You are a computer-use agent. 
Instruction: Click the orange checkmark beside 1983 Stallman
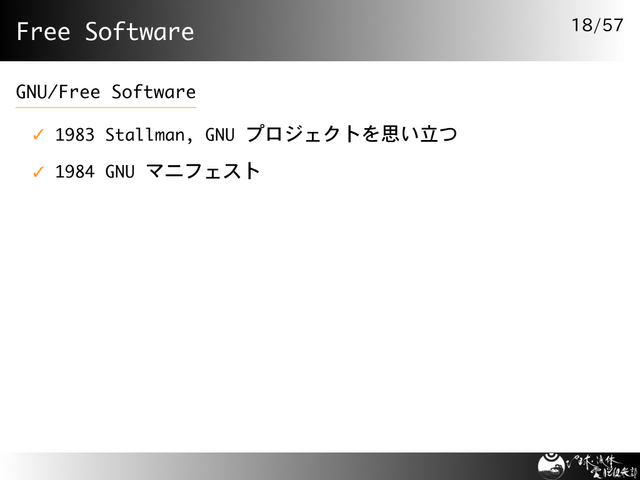37,134
